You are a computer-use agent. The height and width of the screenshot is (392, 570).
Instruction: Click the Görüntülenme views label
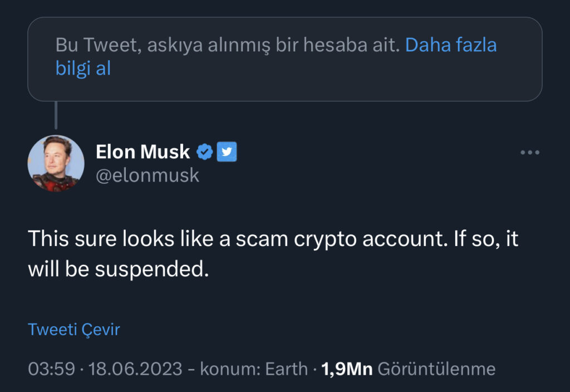coord(436,369)
